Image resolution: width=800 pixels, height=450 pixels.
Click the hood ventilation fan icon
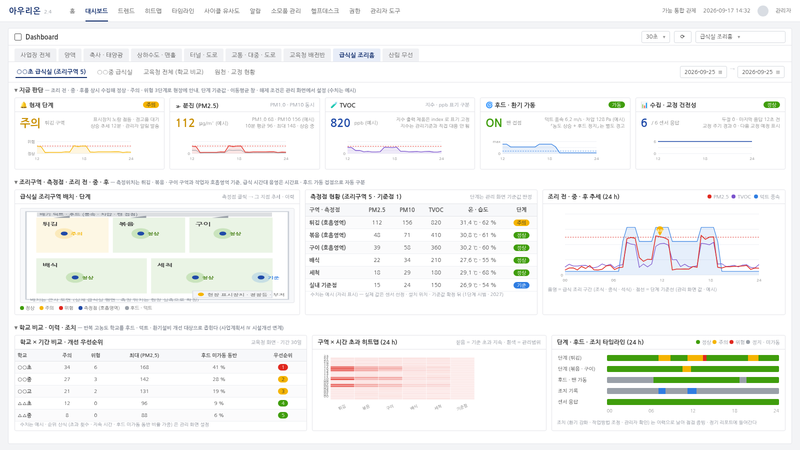click(x=489, y=105)
